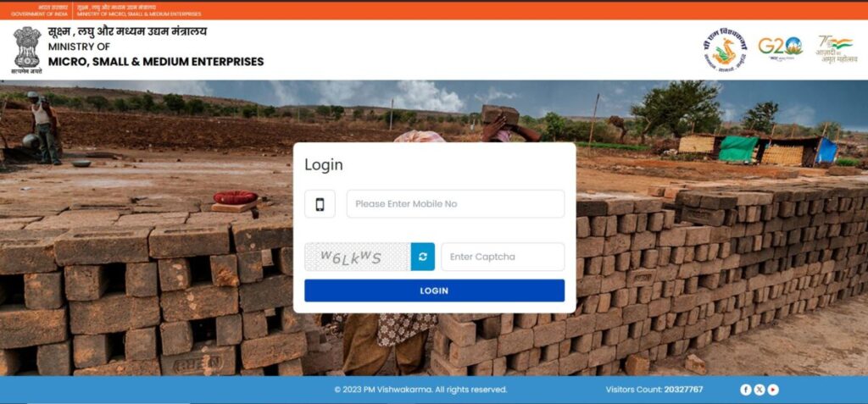Click the 2023 PM Vishwakarma copyright text
This screenshot has width=868, height=404.
[x=420, y=390]
